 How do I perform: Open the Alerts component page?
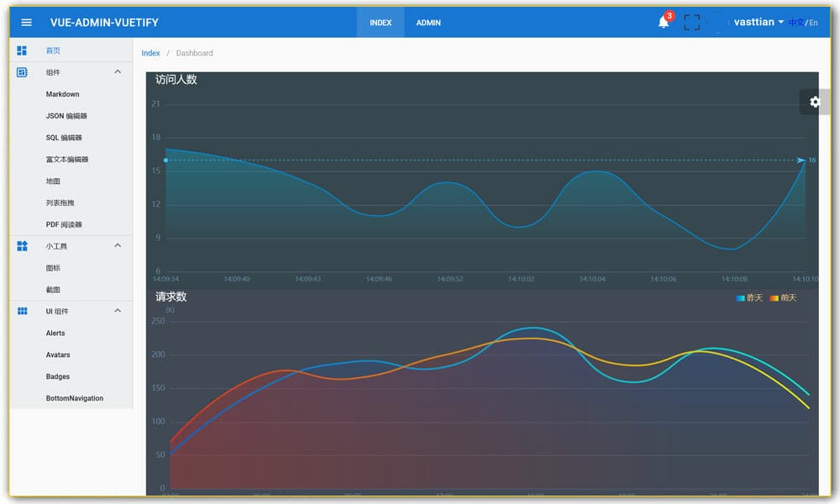tap(55, 333)
